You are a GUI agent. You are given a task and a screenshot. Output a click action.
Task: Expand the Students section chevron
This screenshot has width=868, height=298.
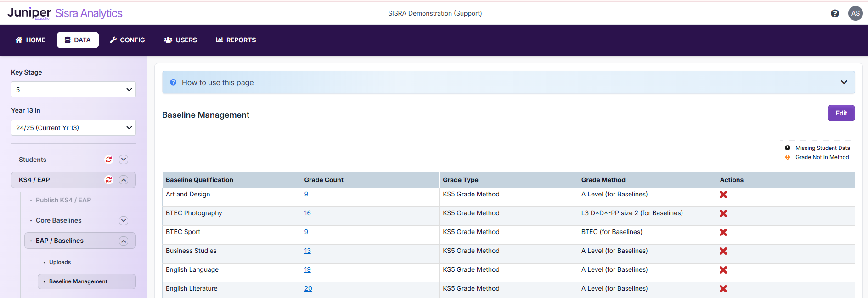pos(124,160)
